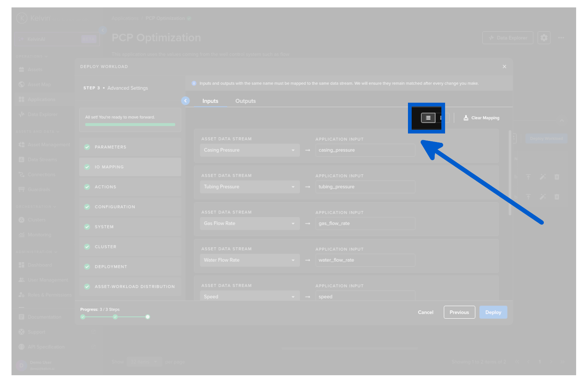Click the Previous button
The image size is (588, 383).
coord(459,313)
